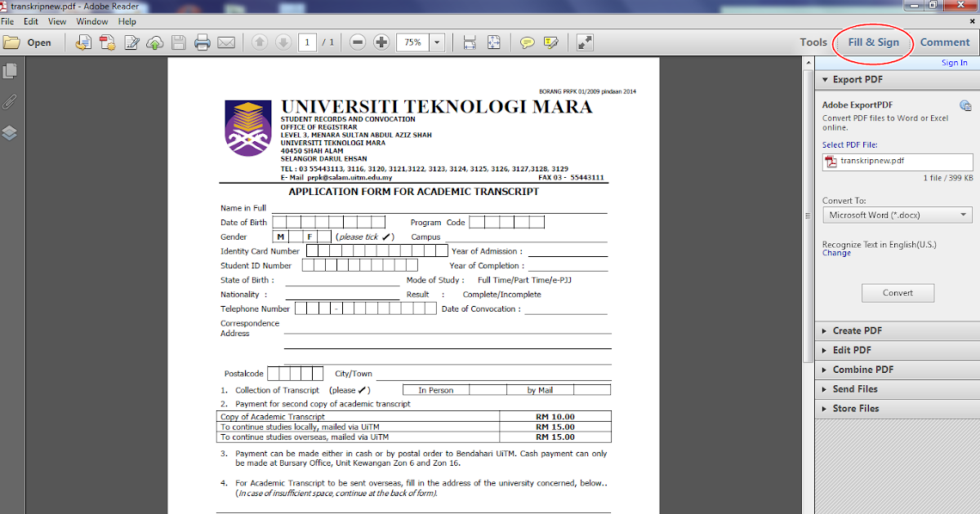Save the file with the save icon
Image resolution: width=980 pixels, height=514 pixels.
[x=178, y=42]
